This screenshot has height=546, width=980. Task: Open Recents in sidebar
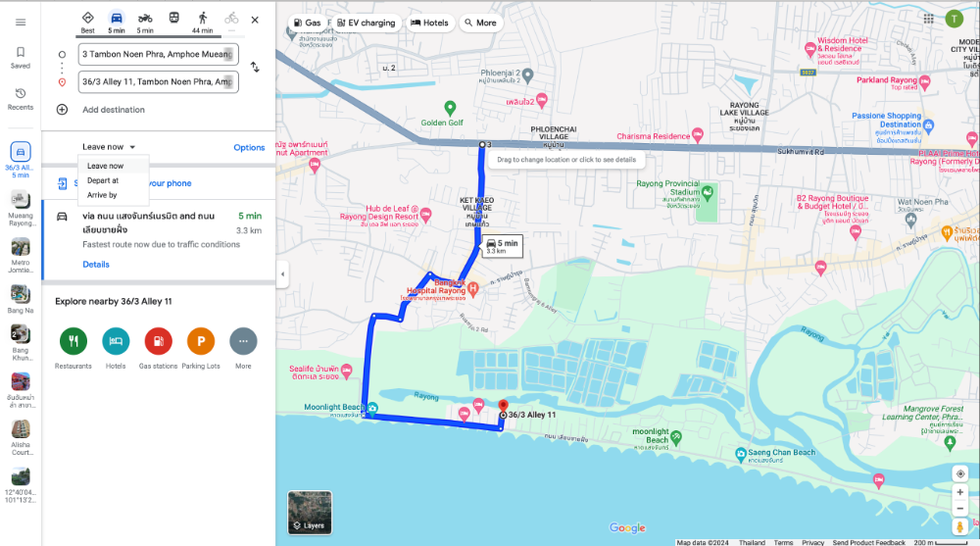[21, 99]
